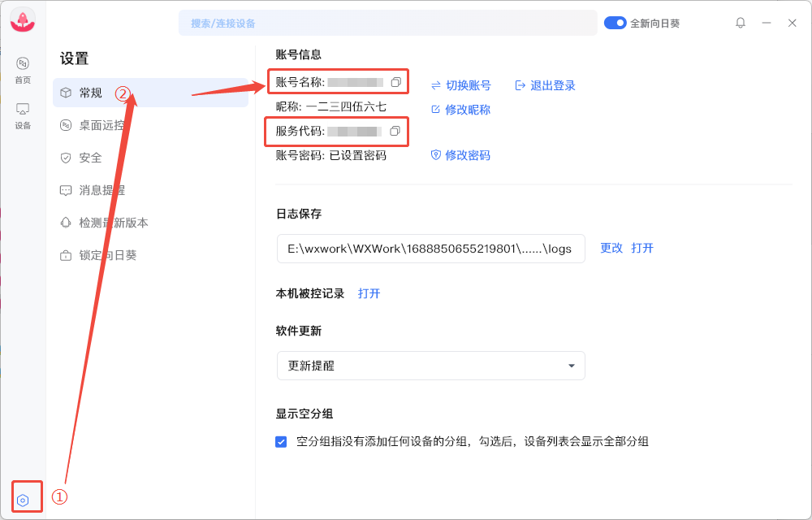Click the 修改昵称 link

coord(461,110)
